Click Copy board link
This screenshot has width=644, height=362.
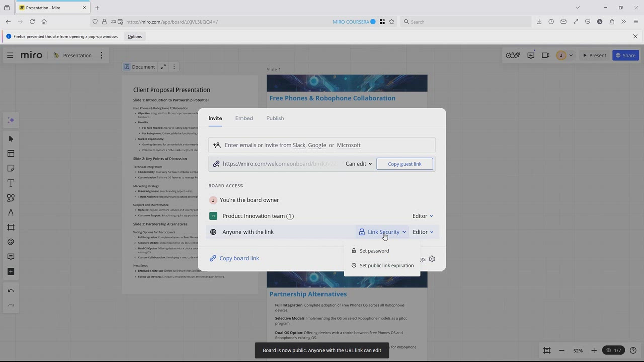pos(234,258)
